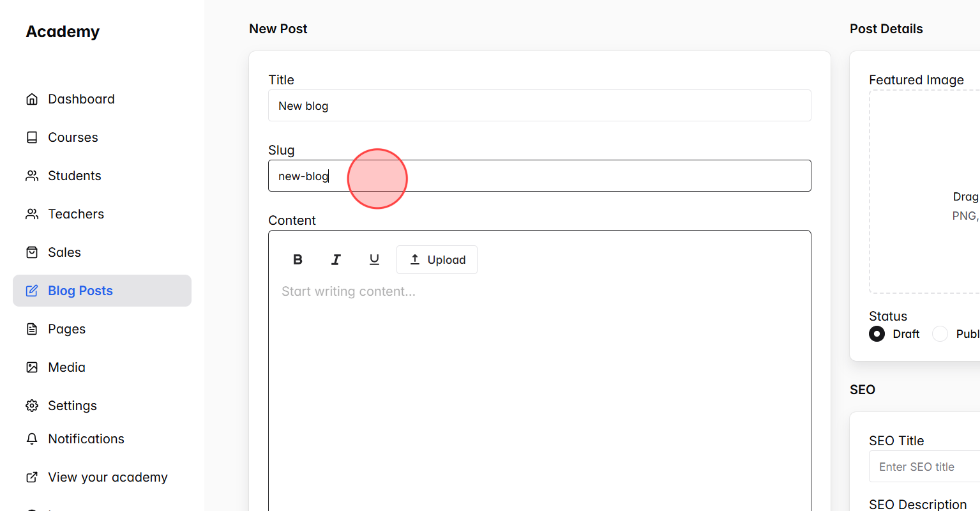Switch to the Pages section

coord(66,328)
